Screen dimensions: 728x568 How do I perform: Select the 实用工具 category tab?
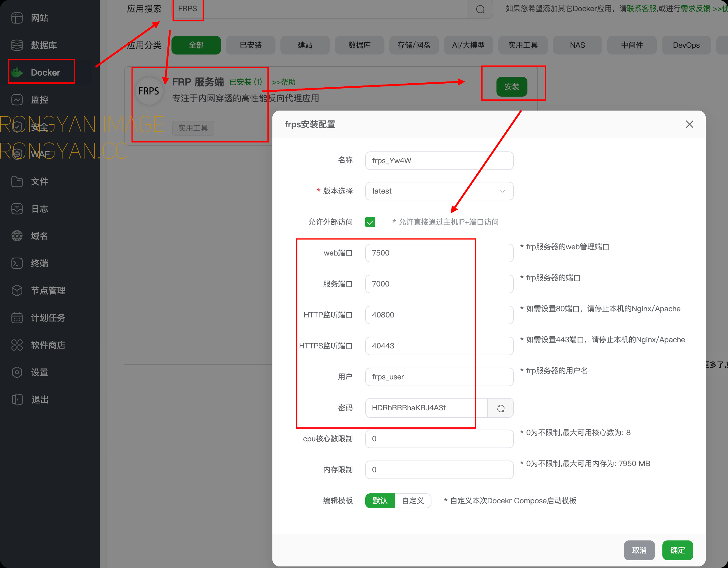click(523, 45)
